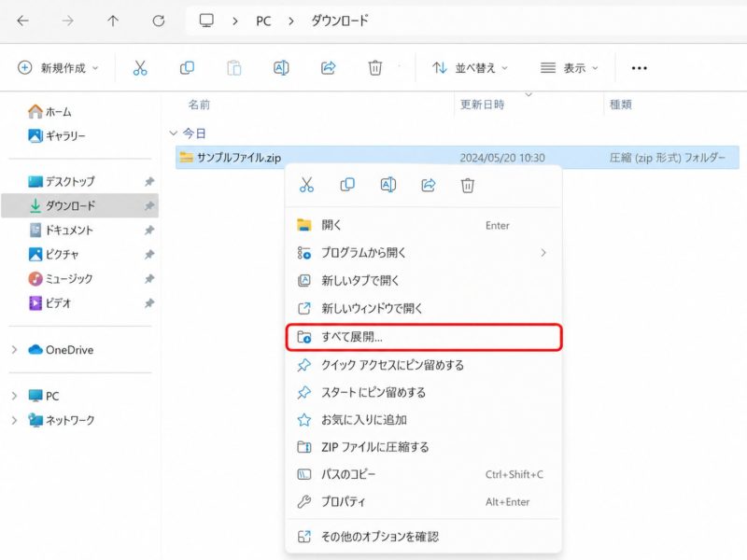Refresh the folder with the reload icon
This screenshot has height=560, width=747.
tap(159, 21)
